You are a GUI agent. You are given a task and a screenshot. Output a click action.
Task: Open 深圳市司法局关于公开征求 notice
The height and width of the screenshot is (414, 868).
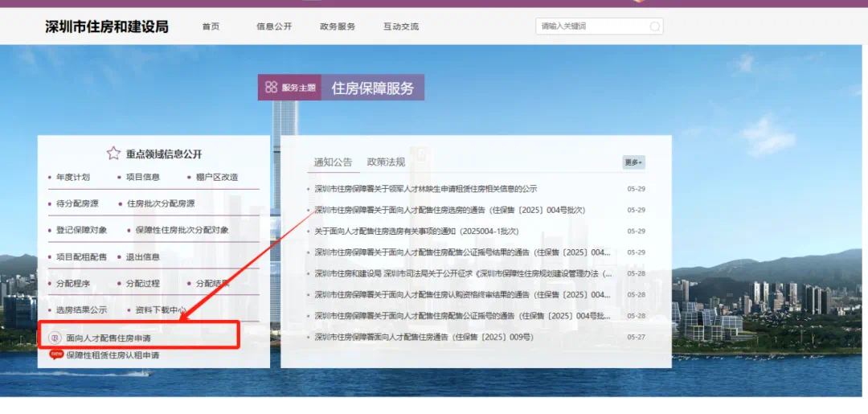[x=464, y=273]
